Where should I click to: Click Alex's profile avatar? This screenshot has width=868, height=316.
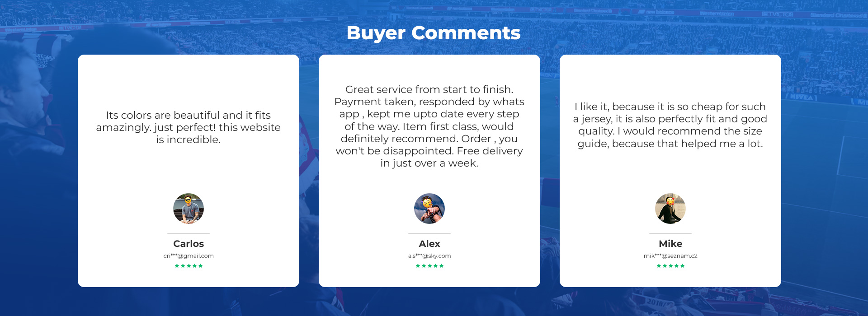tap(429, 209)
